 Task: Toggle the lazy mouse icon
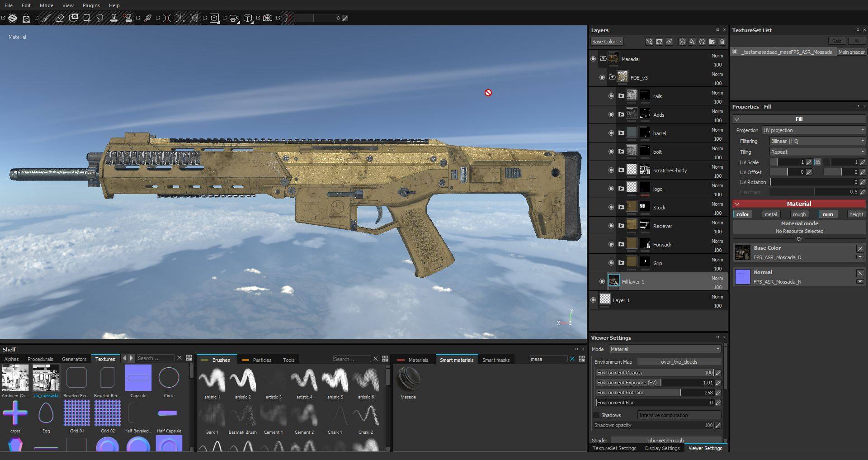(x=288, y=18)
